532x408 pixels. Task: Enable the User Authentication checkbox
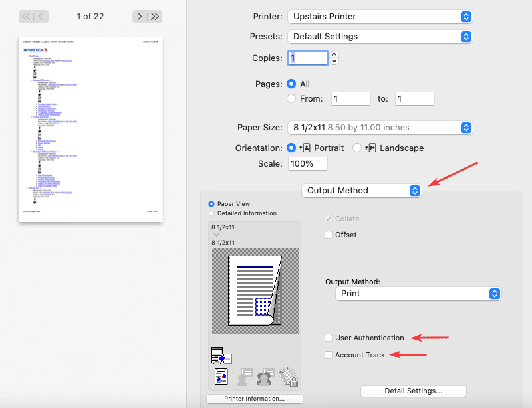click(x=329, y=338)
